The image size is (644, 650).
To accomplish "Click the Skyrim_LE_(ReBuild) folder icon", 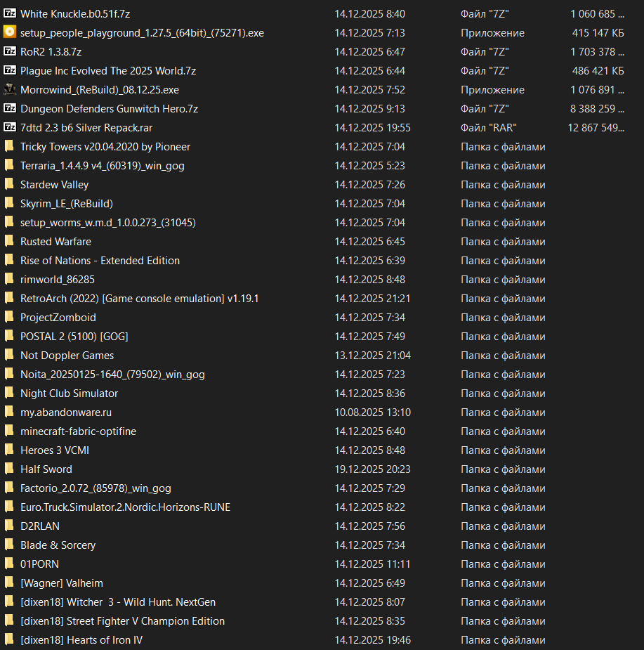I will 9,203.
